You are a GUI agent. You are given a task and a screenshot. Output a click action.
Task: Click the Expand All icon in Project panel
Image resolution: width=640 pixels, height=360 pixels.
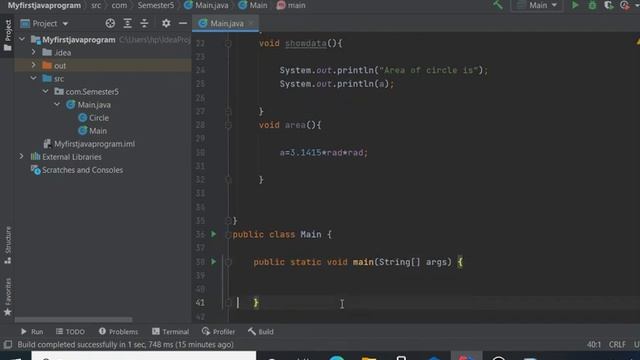pos(127,23)
